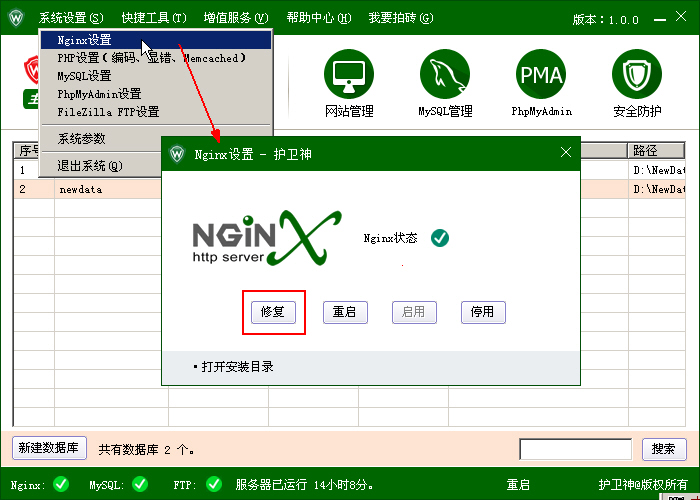
Task: Click the 启用 button
Action: click(x=414, y=312)
